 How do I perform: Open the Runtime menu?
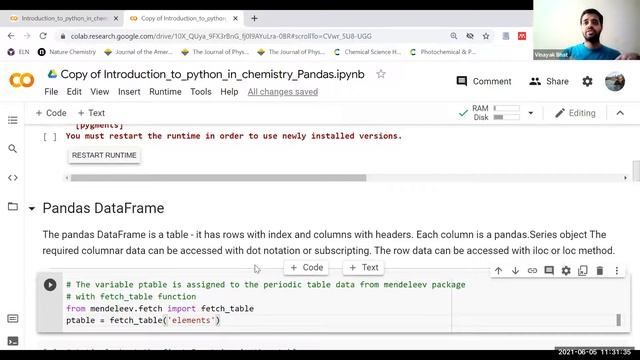pos(165,92)
